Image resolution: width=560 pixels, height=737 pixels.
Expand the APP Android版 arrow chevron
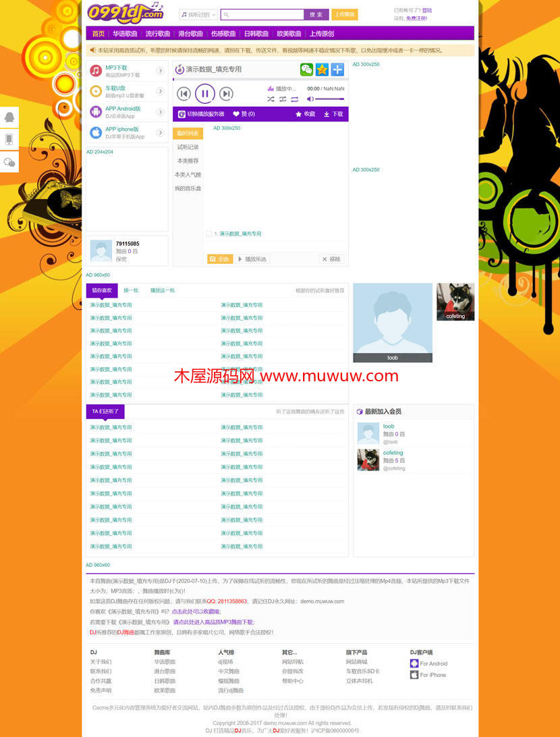coord(161,112)
